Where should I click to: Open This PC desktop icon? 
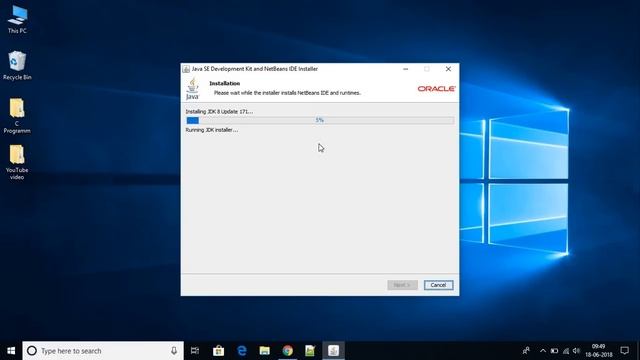click(x=17, y=19)
